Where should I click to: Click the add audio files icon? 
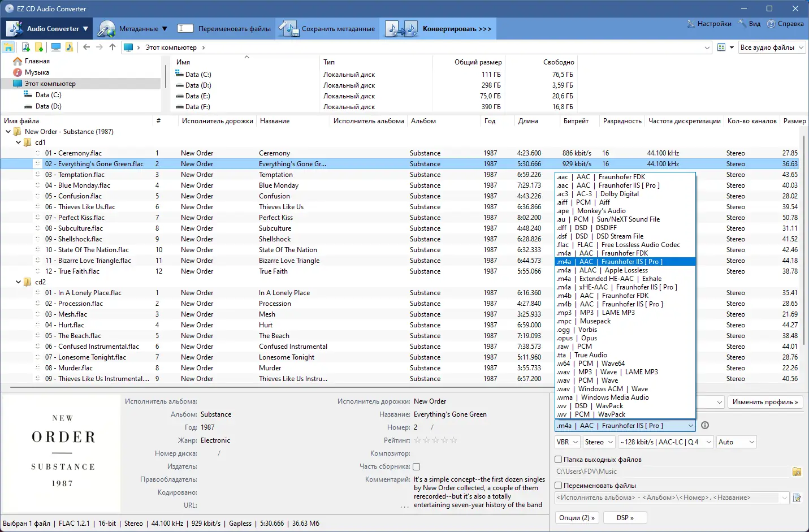pos(26,47)
